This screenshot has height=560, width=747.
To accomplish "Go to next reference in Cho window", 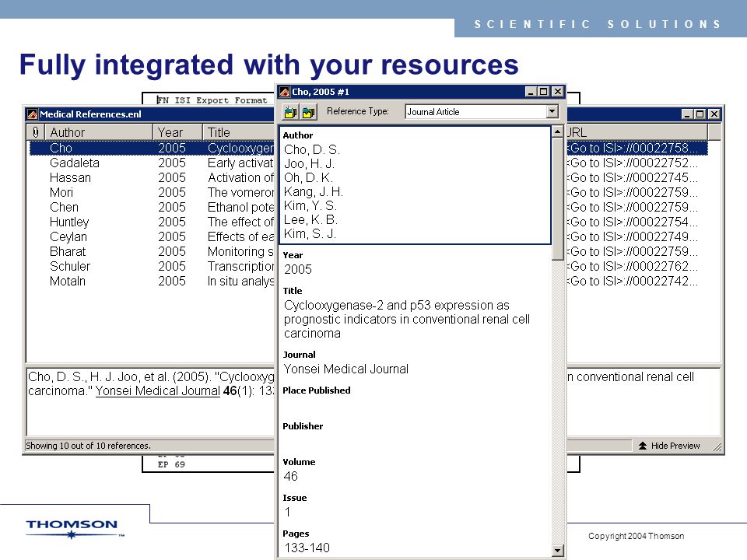I will (x=308, y=112).
